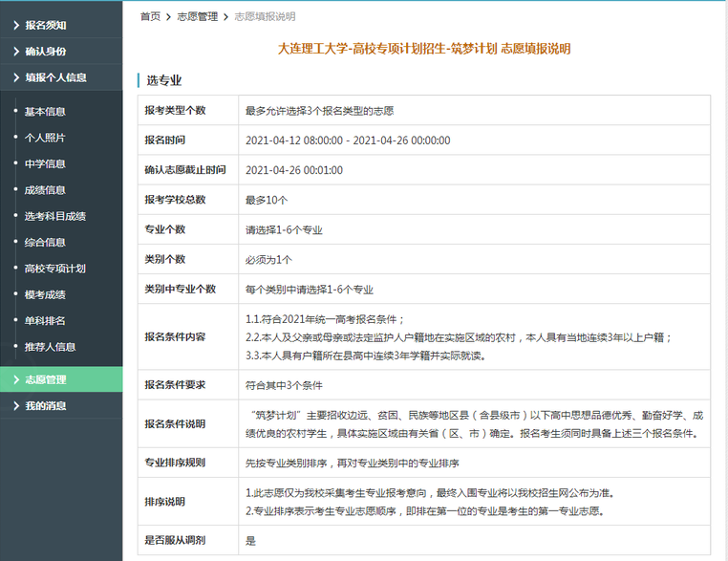This screenshot has height=561, width=728.
Task: Click the arrow after 首页 in breadcrumb
Action: (x=168, y=17)
